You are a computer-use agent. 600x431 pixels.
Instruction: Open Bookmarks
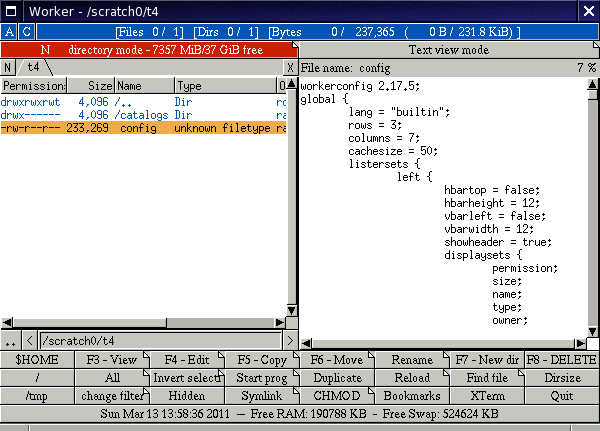point(412,396)
